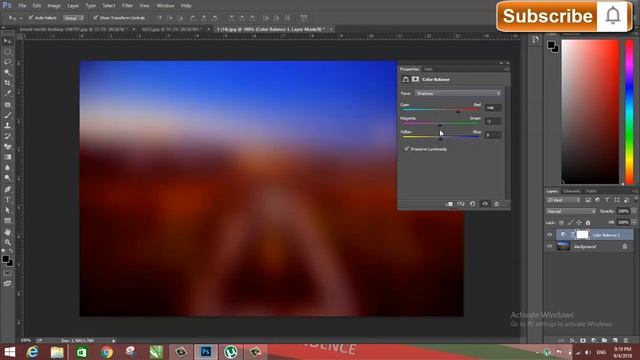Delete the adjustment layer from Properties panel
The width and height of the screenshot is (640, 360).
(x=496, y=204)
